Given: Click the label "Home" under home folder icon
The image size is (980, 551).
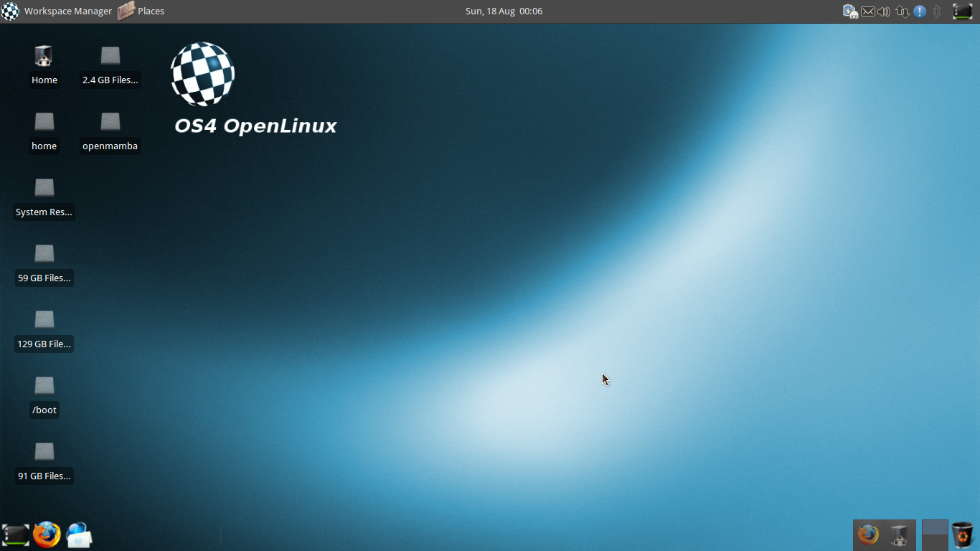Looking at the screenshot, I should (44, 80).
